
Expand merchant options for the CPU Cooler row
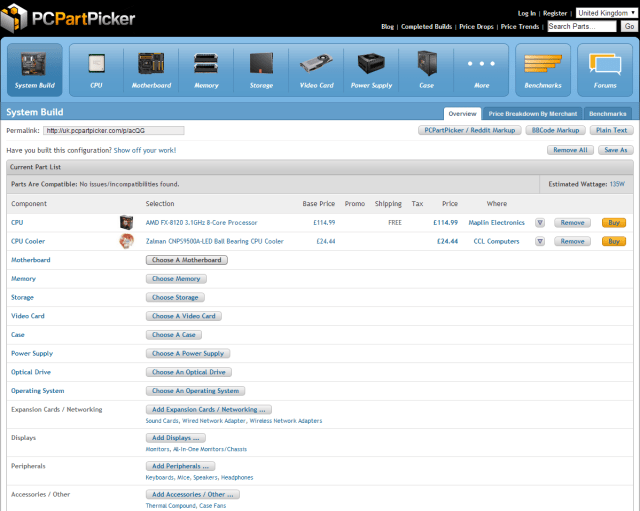[x=540, y=242]
